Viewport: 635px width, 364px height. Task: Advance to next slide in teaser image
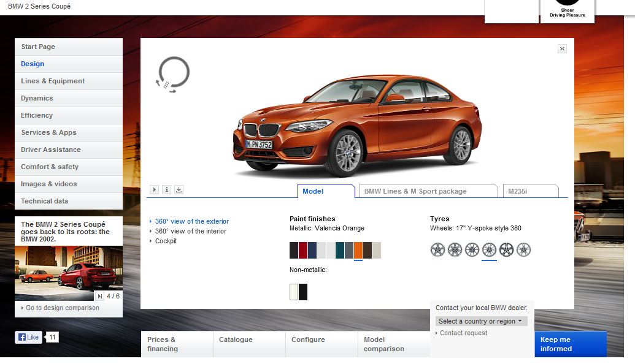point(100,297)
